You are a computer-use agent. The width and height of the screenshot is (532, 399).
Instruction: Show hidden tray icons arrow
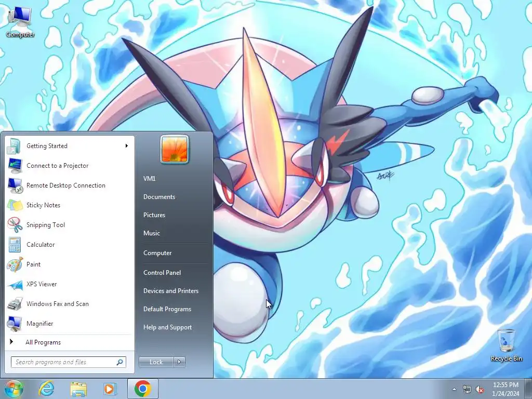coord(454,390)
